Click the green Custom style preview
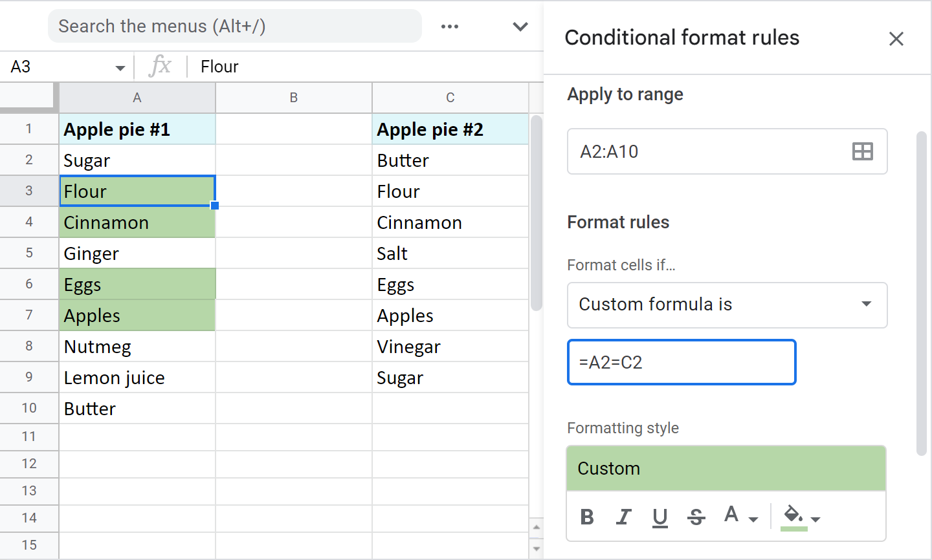Viewport: 932px width, 560px height. point(726,468)
